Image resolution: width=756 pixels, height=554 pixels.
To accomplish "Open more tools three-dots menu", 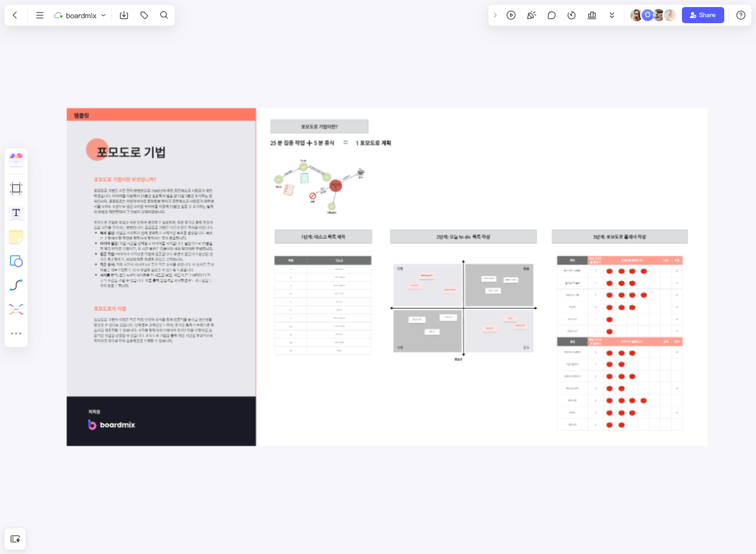I will pyautogui.click(x=16, y=333).
